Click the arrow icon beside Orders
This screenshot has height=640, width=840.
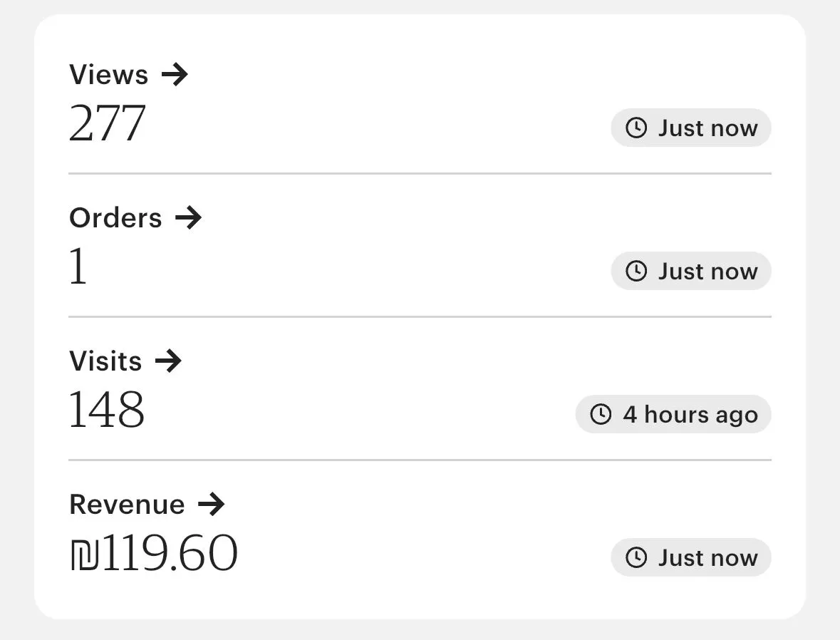tap(188, 217)
